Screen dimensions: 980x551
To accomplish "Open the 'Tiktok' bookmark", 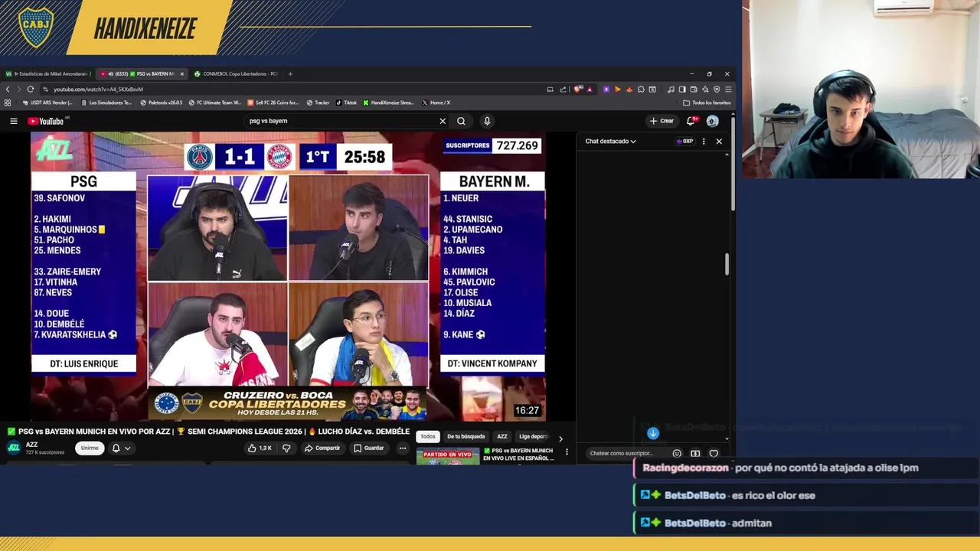I will (346, 103).
